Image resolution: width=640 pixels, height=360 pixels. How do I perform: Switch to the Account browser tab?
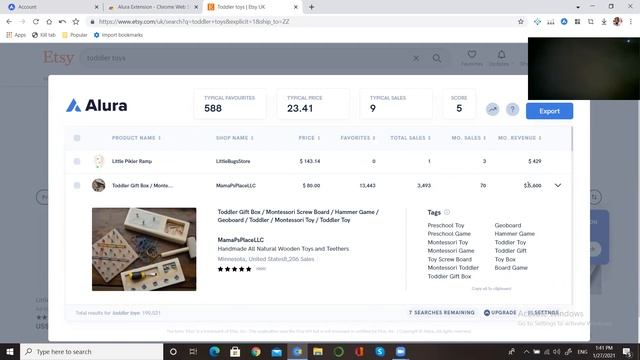(x=53, y=7)
